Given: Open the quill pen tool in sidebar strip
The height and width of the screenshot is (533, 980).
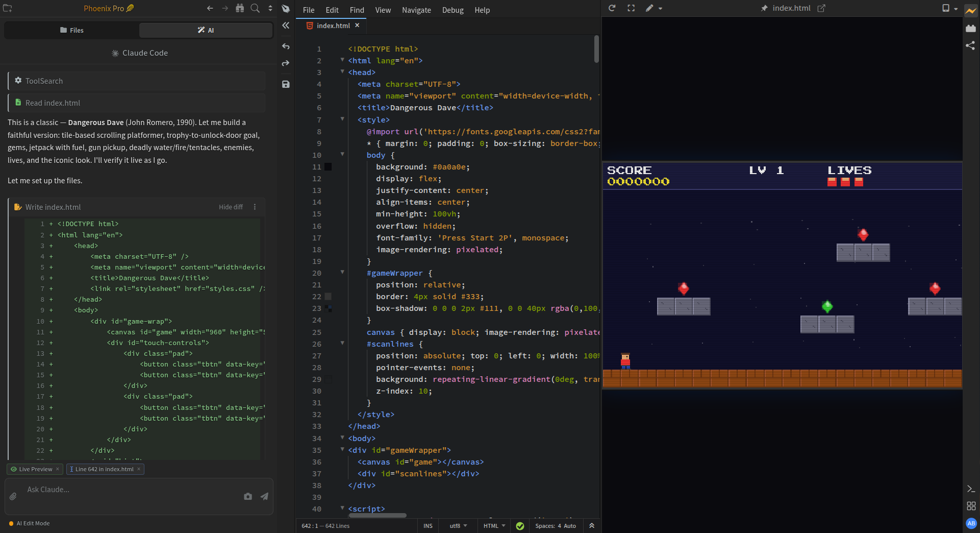Looking at the screenshot, I should 286,9.
